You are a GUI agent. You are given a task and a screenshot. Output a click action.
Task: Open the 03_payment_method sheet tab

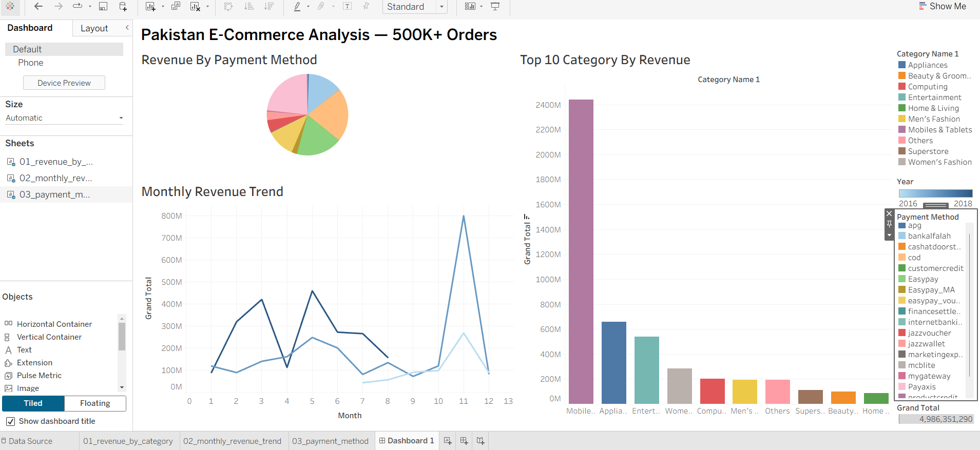tap(330, 441)
